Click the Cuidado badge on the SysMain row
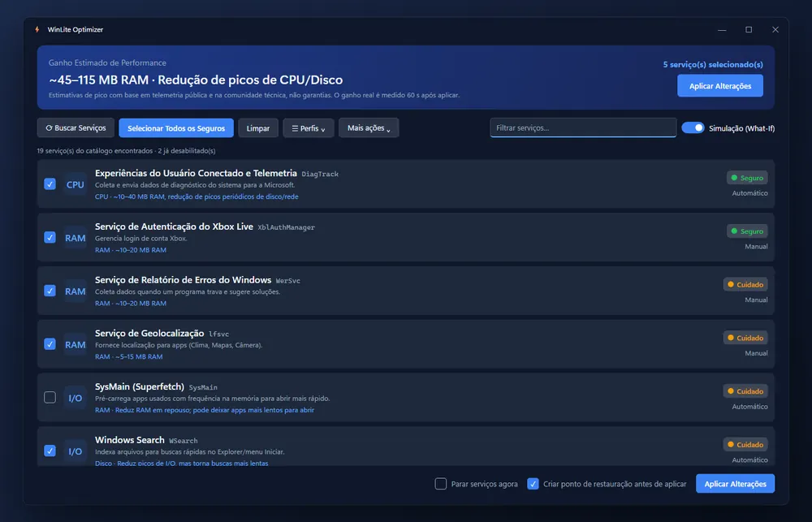Screen dimensions: 812x522 tap(745, 391)
